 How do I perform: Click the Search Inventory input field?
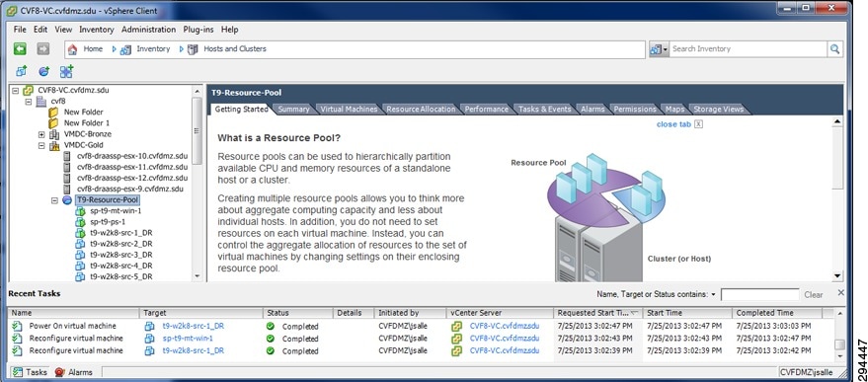coord(749,48)
